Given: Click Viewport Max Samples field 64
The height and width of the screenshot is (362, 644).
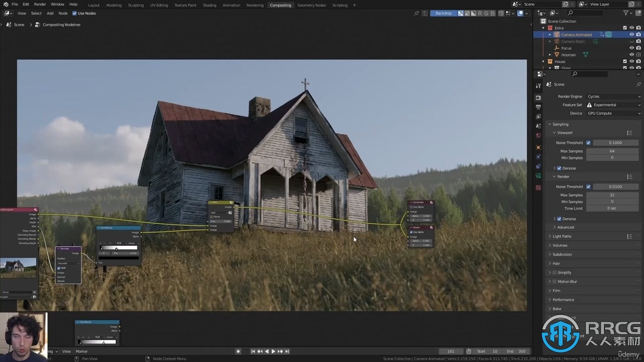Looking at the screenshot, I should point(612,151).
